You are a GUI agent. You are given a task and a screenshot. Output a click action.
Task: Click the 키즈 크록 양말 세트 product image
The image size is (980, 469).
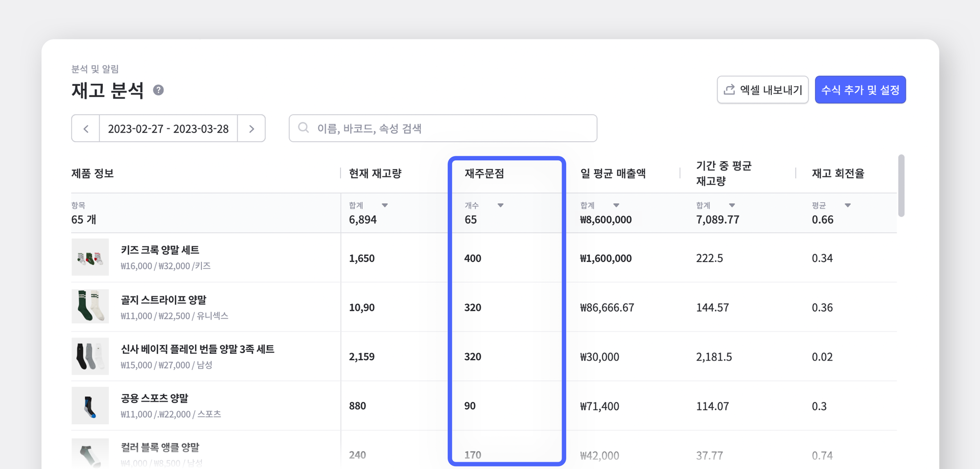coord(90,257)
